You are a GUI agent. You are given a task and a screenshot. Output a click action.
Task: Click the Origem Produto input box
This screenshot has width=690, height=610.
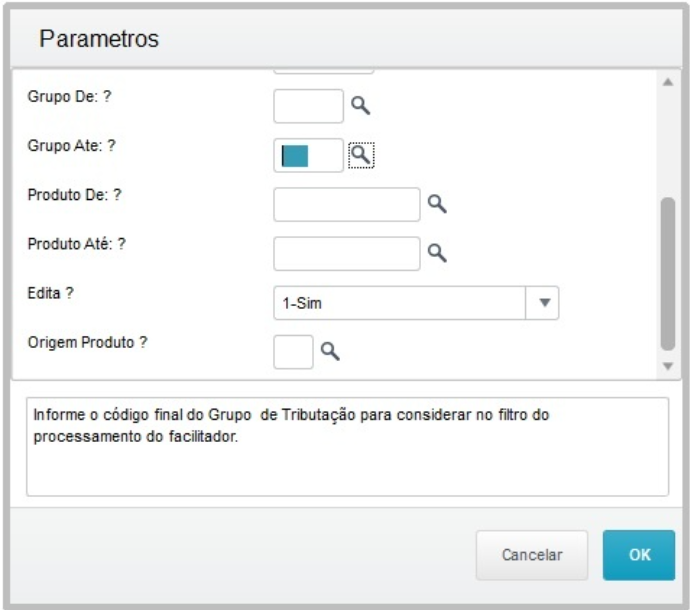point(293,351)
